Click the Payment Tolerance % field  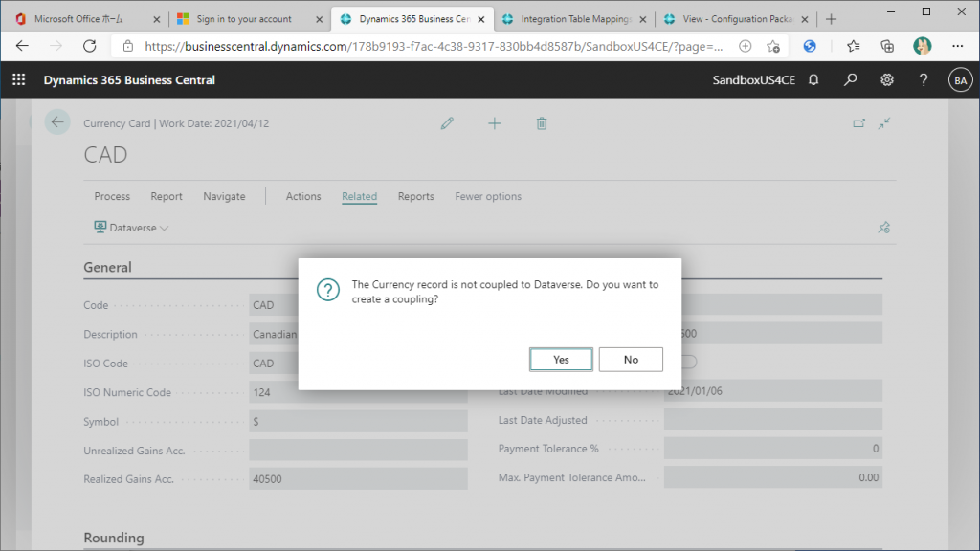pyautogui.click(x=773, y=449)
